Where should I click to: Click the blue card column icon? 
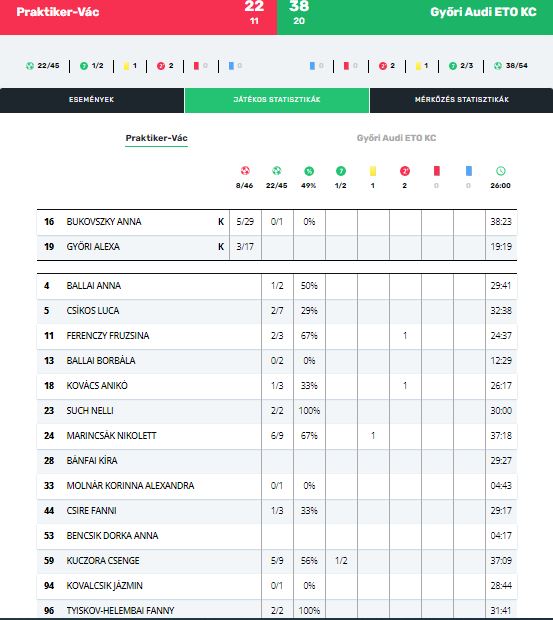coord(469,171)
